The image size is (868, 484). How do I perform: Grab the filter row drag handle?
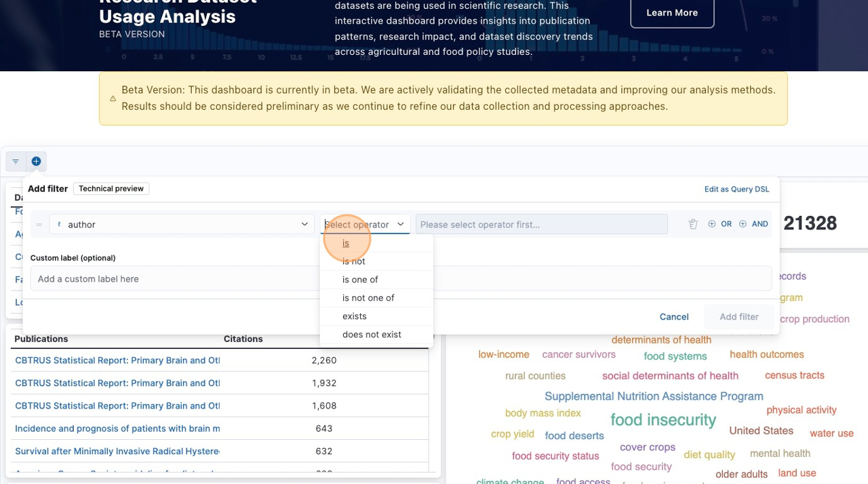coord(39,225)
